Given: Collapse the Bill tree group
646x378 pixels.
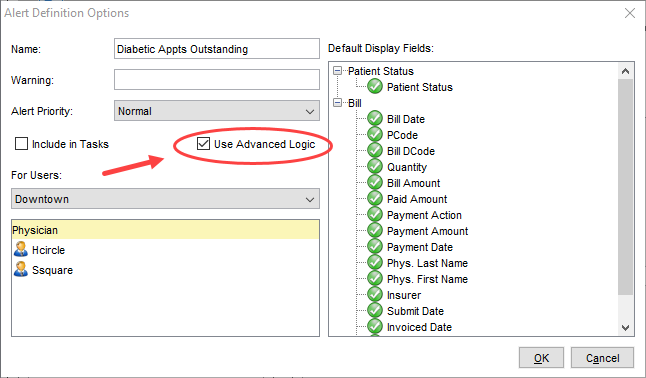Looking at the screenshot, I should (x=337, y=103).
